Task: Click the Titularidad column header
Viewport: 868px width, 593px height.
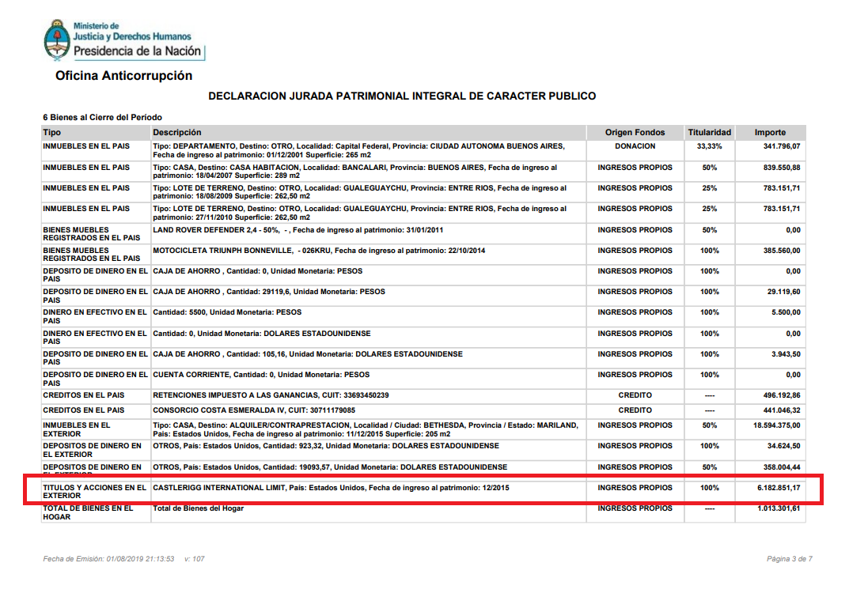Action: pyautogui.click(x=709, y=132)
